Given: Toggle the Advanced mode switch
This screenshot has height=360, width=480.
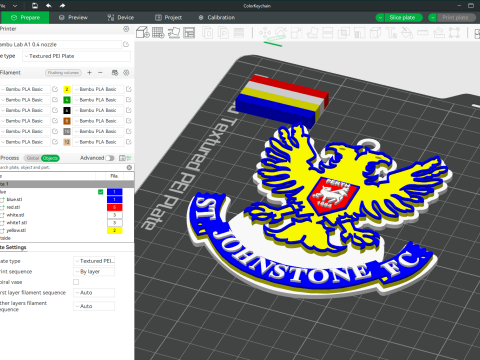Looking at the screenshot, I should (x=110, y=158).
